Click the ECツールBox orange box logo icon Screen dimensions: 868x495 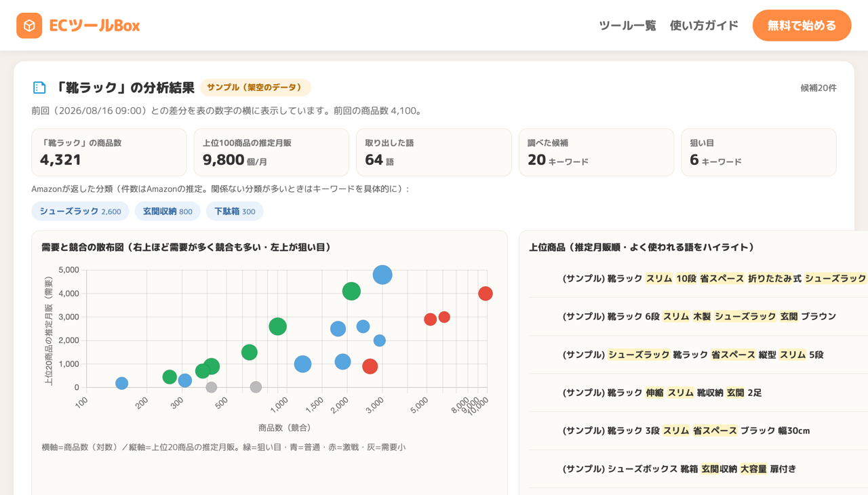click(x=29, y=26)
